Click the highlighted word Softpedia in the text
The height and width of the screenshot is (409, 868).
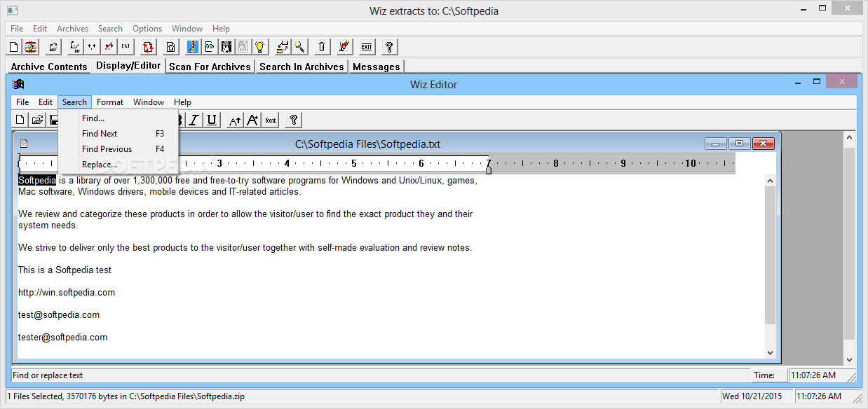coord(37,181)
